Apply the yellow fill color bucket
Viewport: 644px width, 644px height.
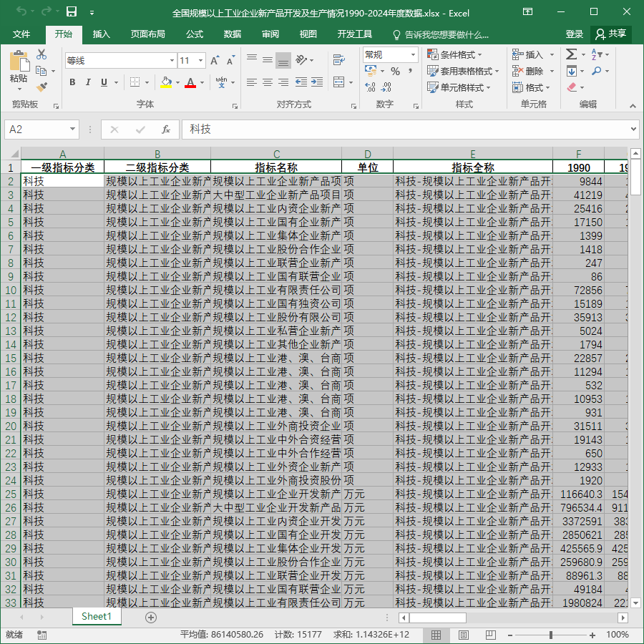(x=166, y=82)
